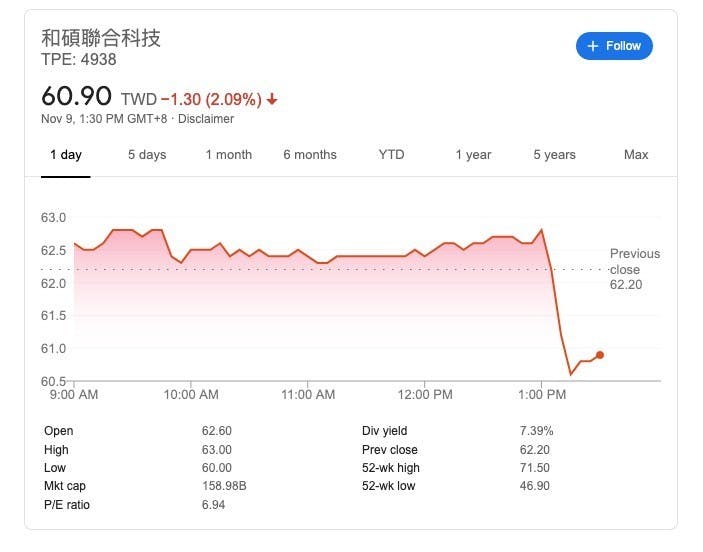Select the Max range tab
703x552 pixels.
pos(636,155)
